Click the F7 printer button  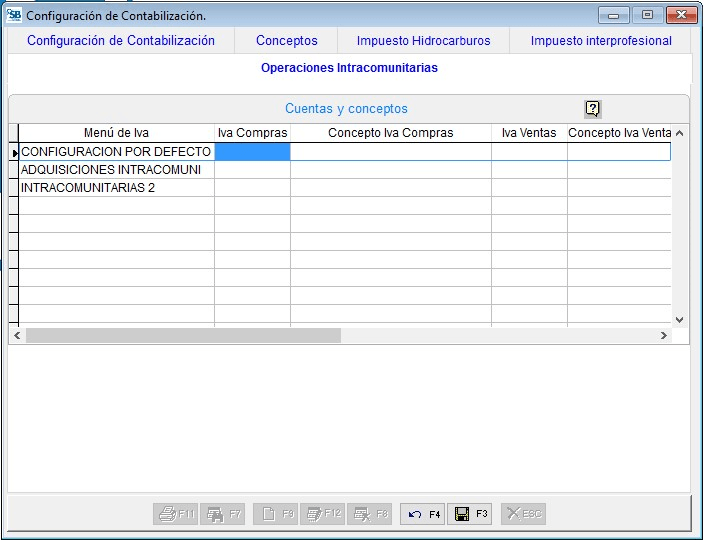[x=223, y=514]
